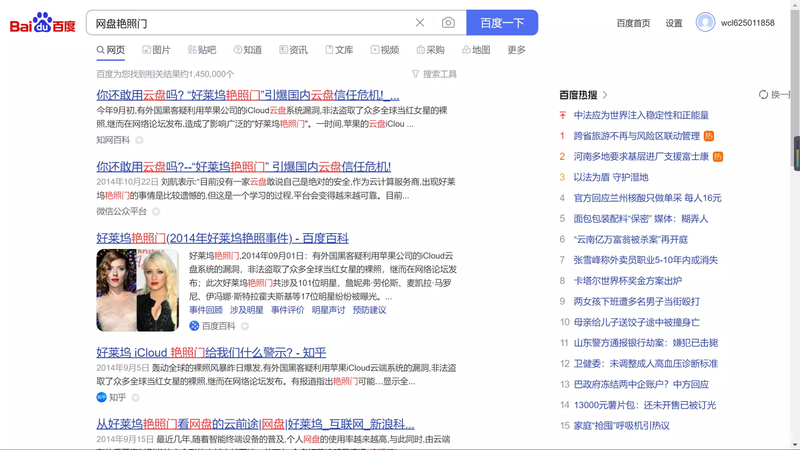The image size is (800, 450).
Task: Click the 知乎 source icon
Action: coord(101,397)
